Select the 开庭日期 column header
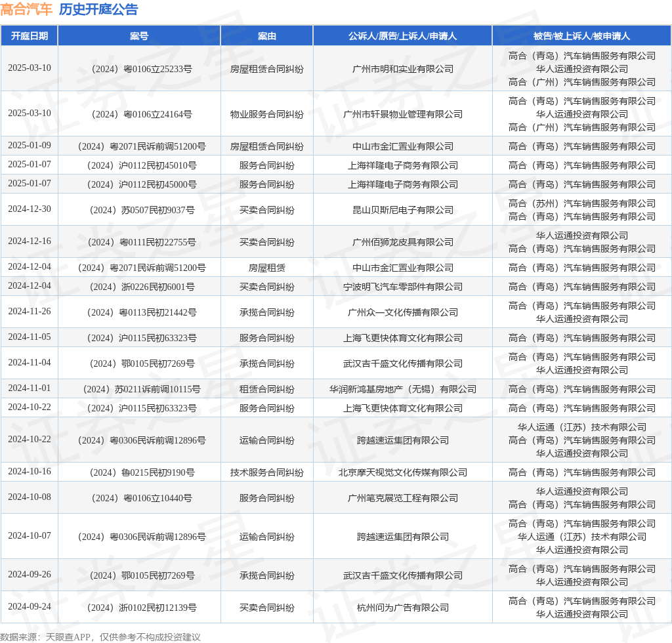The height and width of the screenshot is (643, 672). coord(29,36)
